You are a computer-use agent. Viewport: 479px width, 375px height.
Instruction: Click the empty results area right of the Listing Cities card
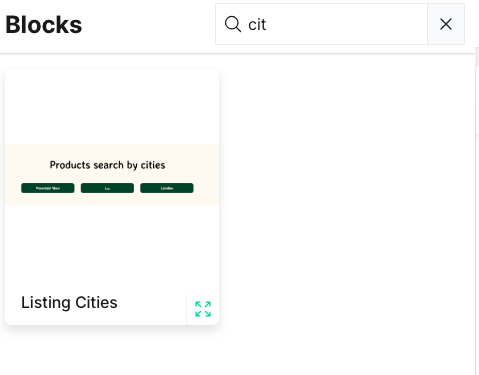pyautogui.click(x=347, y=197)
